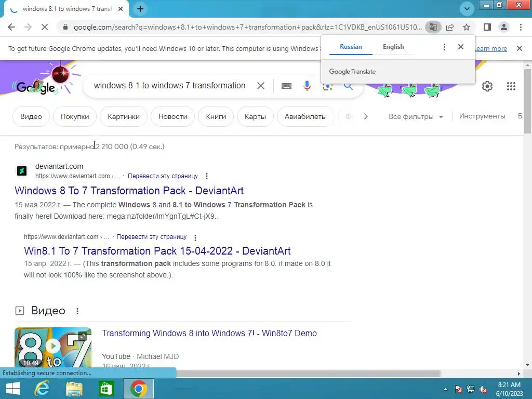Open Google settings gear

tap(487, 86)
